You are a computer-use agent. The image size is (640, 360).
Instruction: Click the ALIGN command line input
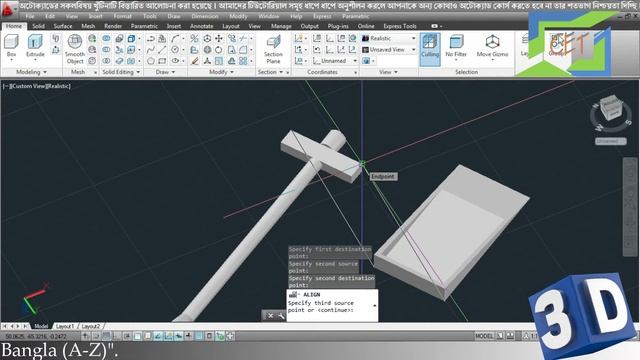click(x=332, y=306)
